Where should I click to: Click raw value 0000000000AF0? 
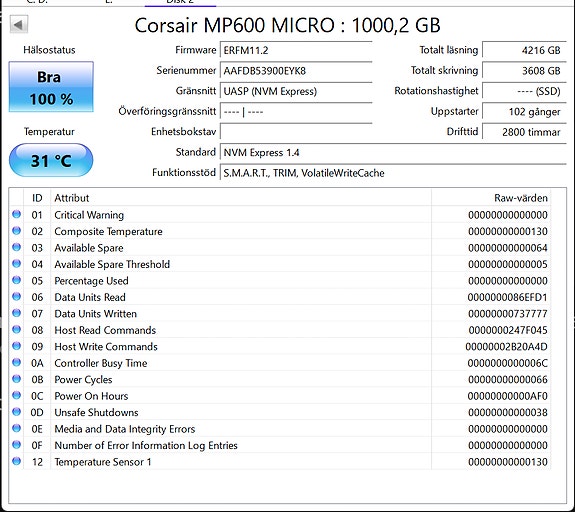click(x=508, y=396)
